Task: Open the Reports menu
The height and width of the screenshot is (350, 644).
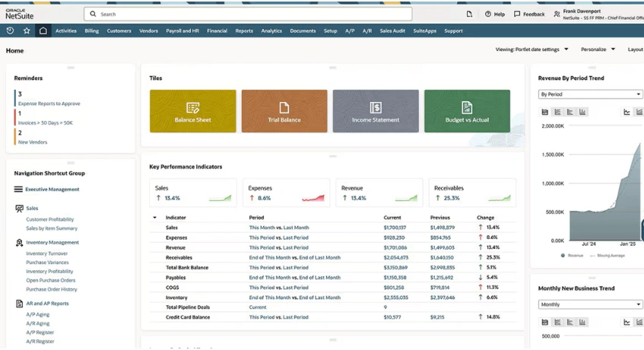Action: (244, 30)
